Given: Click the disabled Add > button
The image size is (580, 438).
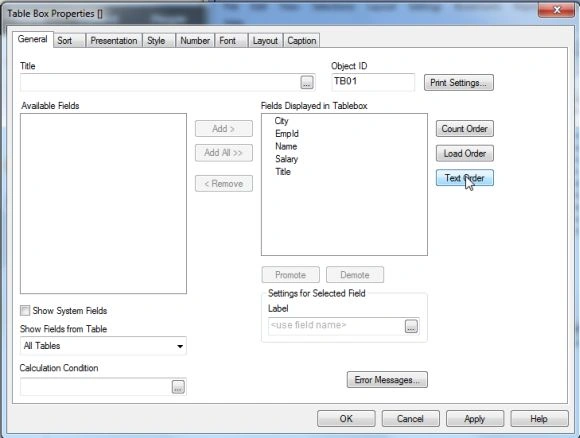Looking at the screenshot, I should coord(224,129).
